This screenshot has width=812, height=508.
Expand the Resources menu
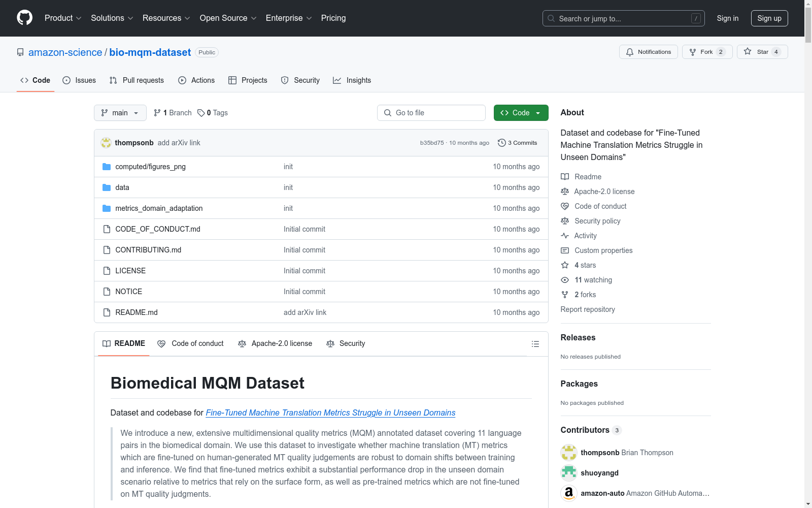[166, 18]
